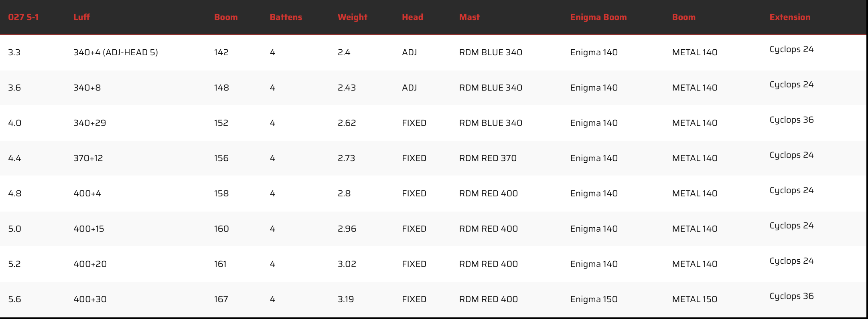868x319 pixels.
Task: Select the weight value "2.43"
Action: (347, 88)
